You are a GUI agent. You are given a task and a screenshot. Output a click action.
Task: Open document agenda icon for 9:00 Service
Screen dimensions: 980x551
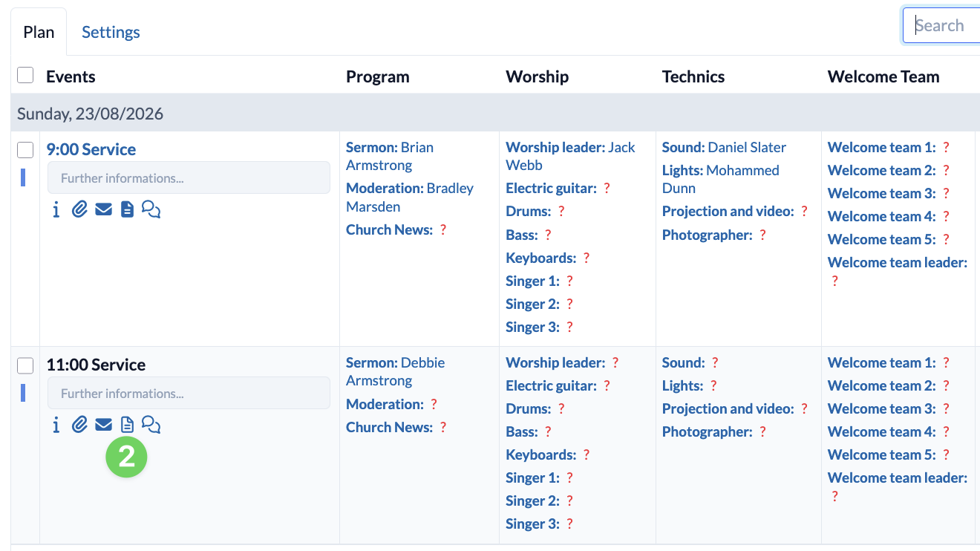pyautogui.click(x=128, y=210)
